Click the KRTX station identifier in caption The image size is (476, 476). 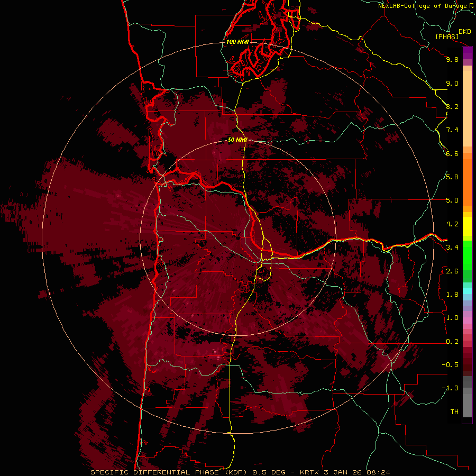click(309, 472)
